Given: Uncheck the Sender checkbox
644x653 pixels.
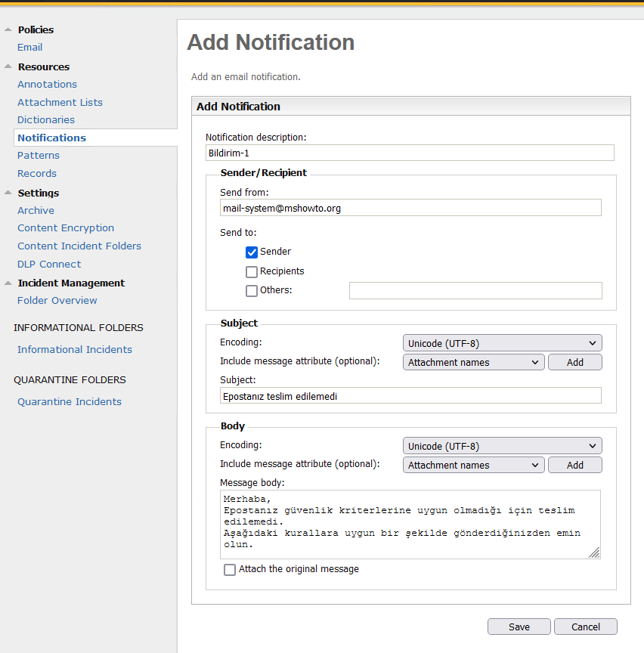Looking at the screenshot, I should point(252,252).
